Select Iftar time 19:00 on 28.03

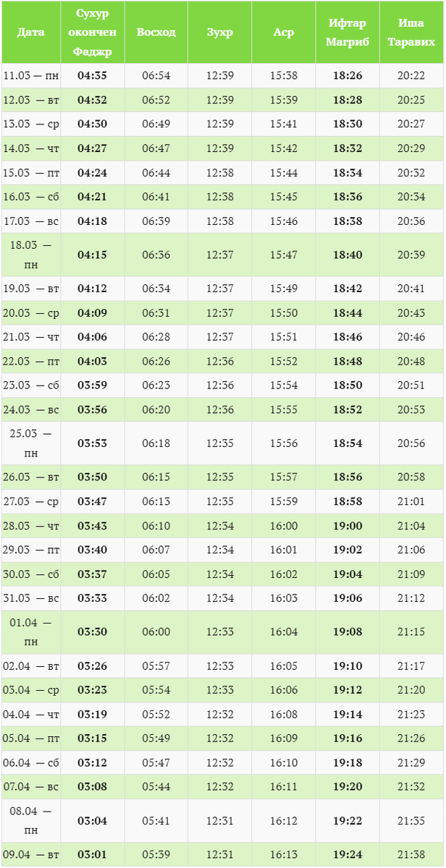click(348, 526)
